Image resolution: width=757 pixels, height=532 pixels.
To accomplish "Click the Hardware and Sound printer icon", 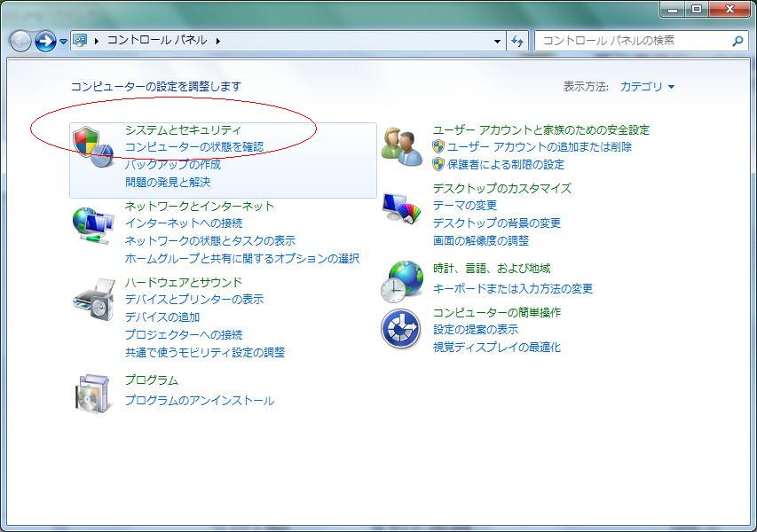I will coord(92,300).
